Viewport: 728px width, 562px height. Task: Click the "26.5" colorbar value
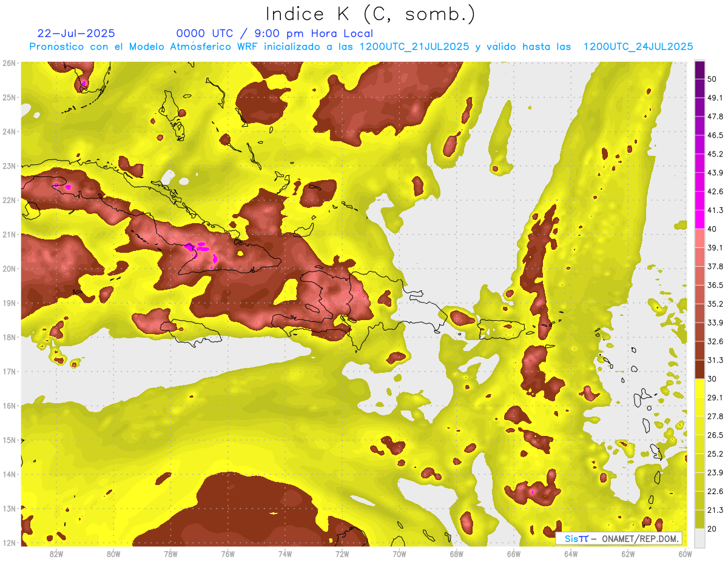pos(715,435)
